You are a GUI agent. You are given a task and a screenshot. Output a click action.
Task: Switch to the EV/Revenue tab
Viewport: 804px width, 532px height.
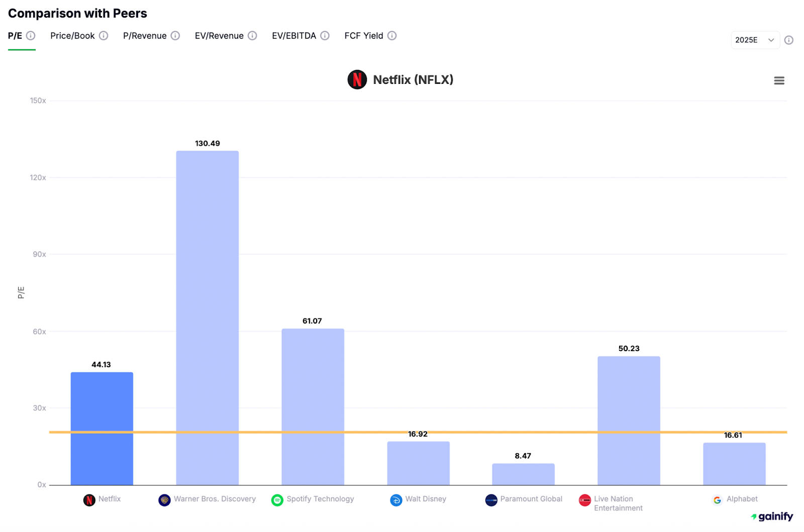219,36
